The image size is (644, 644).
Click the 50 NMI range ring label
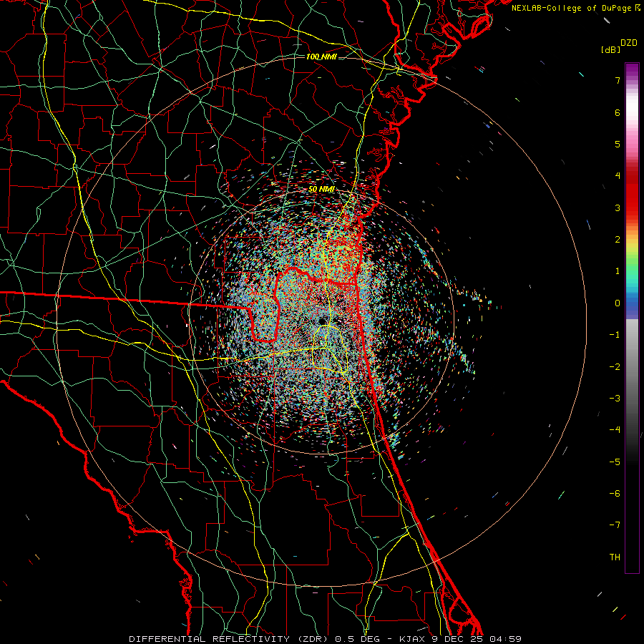(321, 190)
